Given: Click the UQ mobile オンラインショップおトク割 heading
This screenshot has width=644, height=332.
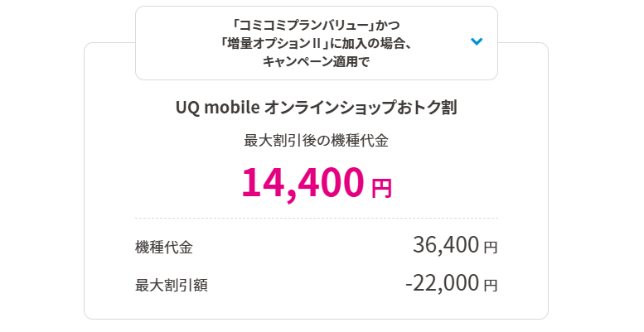Looking at the screenshot, I should coord(317,108).
